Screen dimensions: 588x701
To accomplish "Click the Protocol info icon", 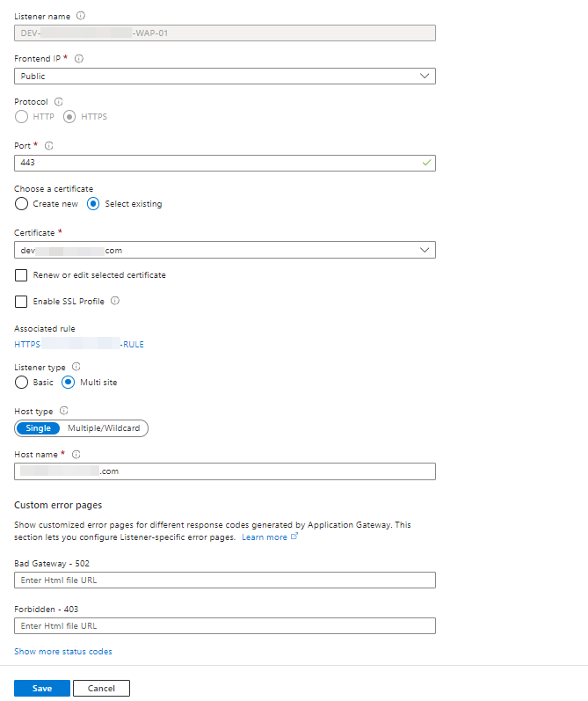I will [x=59, y=101].
